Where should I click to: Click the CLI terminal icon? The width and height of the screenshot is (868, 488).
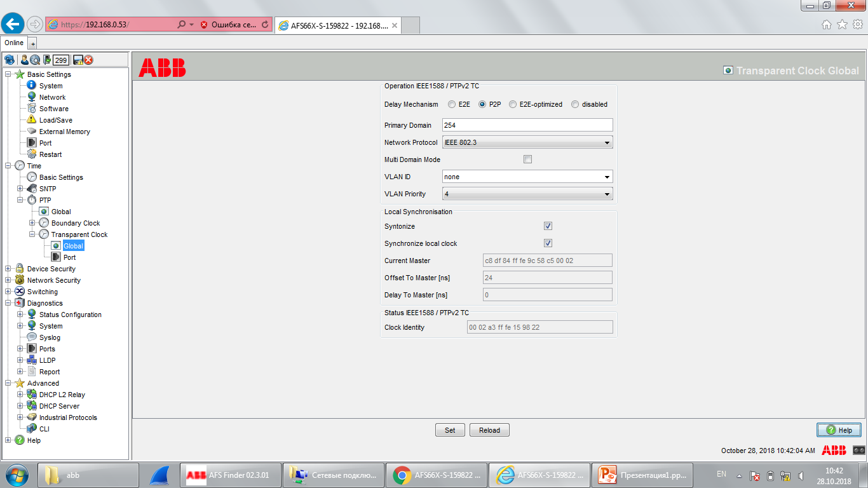point(31,429)
